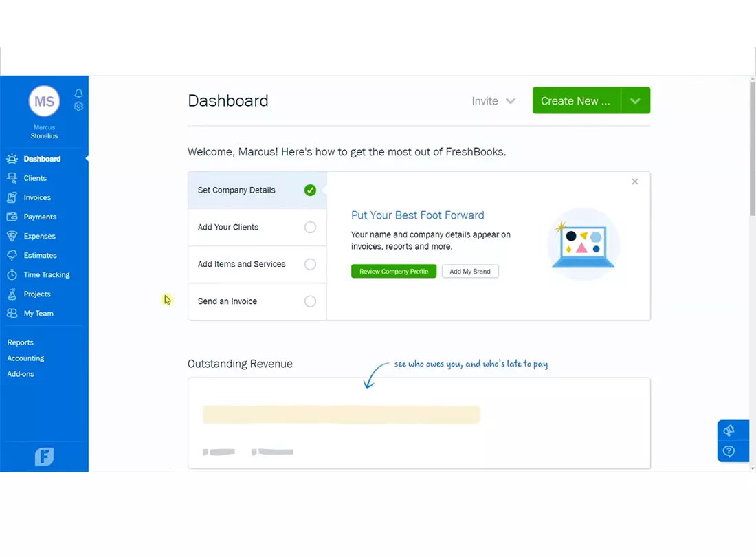
Task: Open the Estimates sidebar icon
Action: point(14,255)
